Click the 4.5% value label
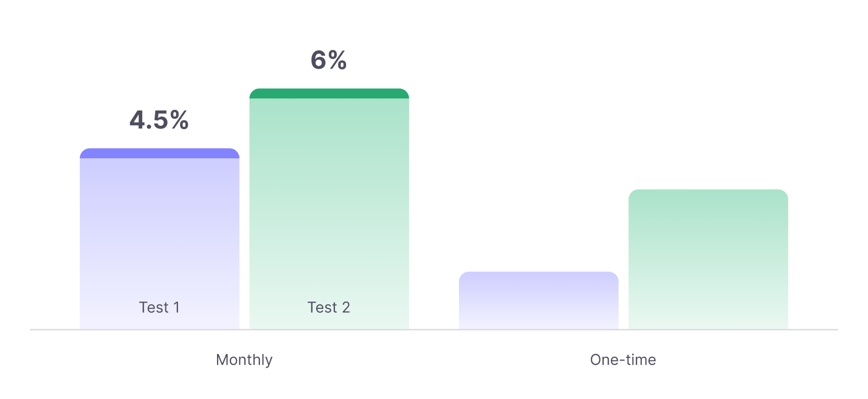The image size is (868, 399). click(159, 120)
